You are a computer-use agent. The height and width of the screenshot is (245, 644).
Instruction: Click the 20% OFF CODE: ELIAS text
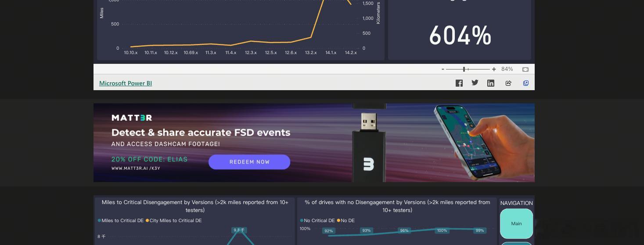point(149,159)
